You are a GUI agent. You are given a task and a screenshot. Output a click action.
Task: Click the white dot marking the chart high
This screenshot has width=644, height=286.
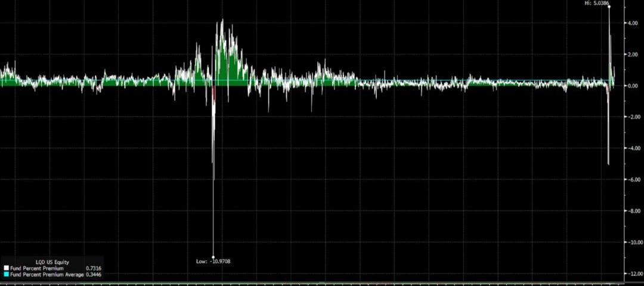pyautogui.click(x=609, y=7)
